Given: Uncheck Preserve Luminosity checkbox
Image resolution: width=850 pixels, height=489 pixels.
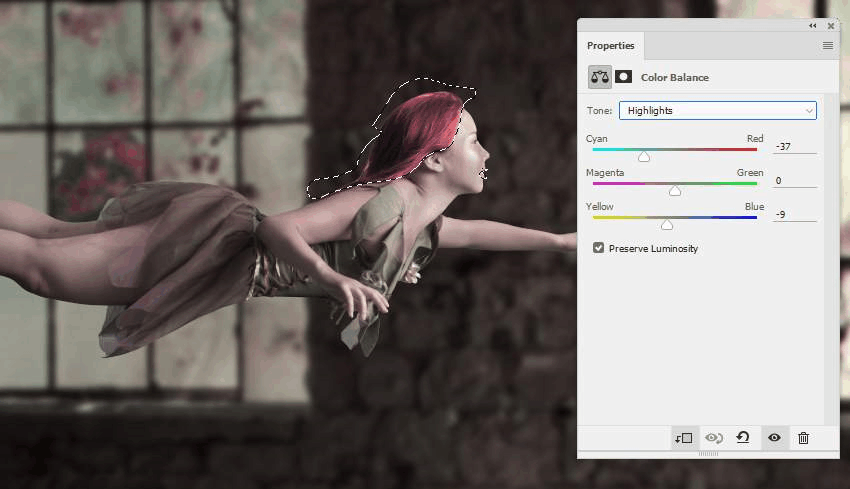Looking at the screenshot, I should tap(598, 248).
